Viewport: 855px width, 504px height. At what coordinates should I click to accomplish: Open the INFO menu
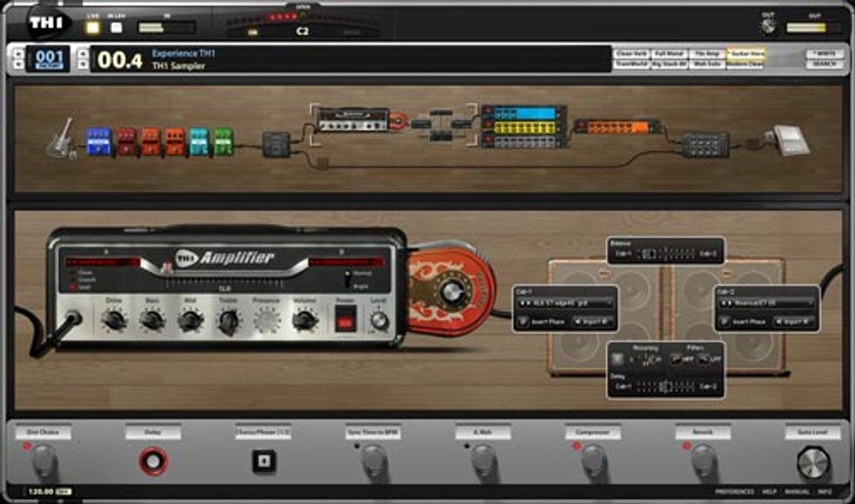point(824,492)
